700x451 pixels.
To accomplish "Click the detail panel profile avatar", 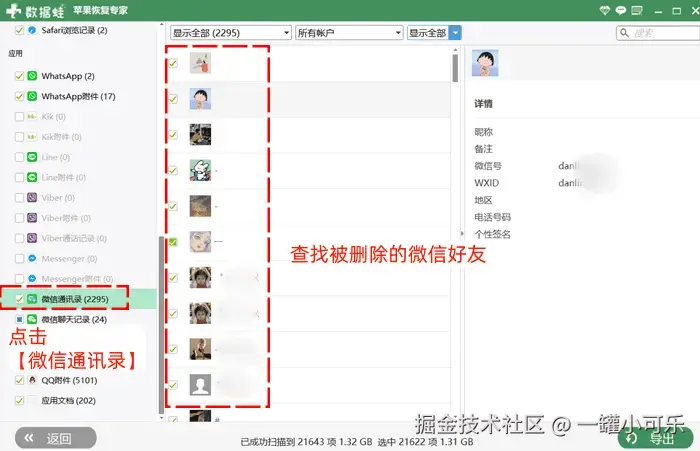I will coord(485,63).
